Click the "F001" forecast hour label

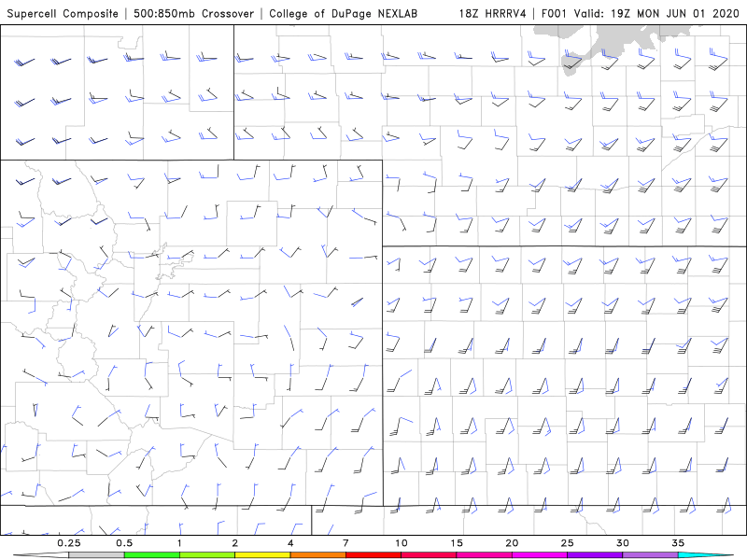tap(555, 13)
